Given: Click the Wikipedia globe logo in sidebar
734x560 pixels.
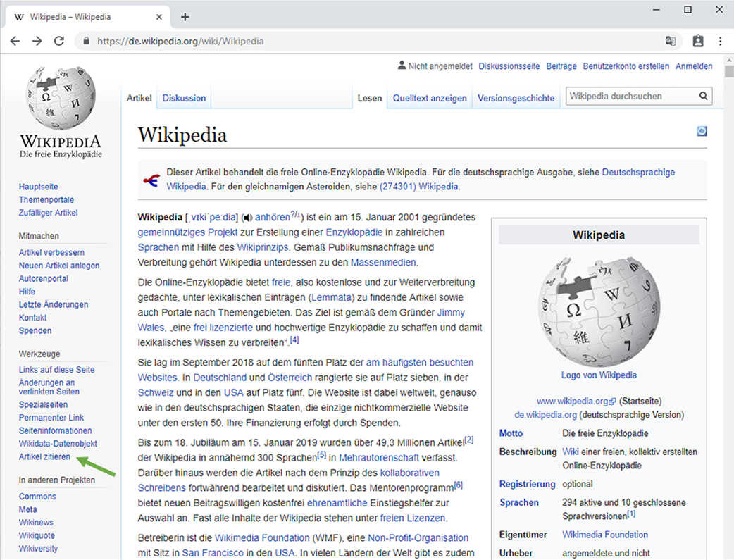Looking at the screenshot, I should (x=59, y=99).
